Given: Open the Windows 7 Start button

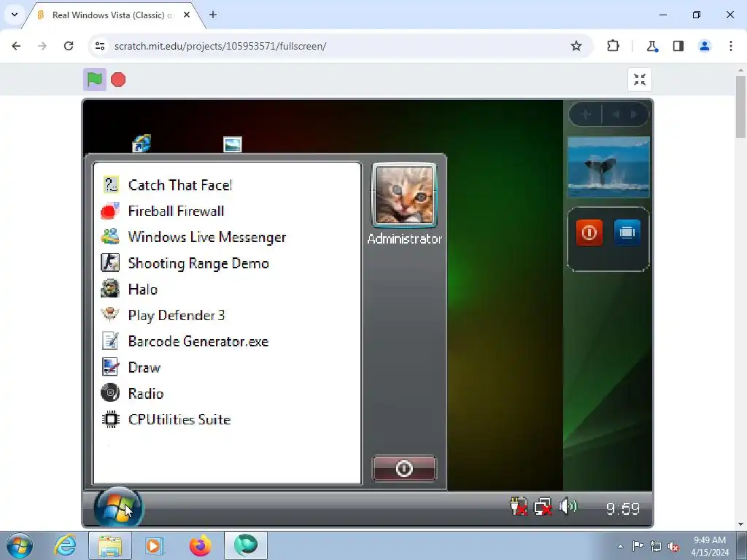Looking at the screenshot, I should (20, 545).
